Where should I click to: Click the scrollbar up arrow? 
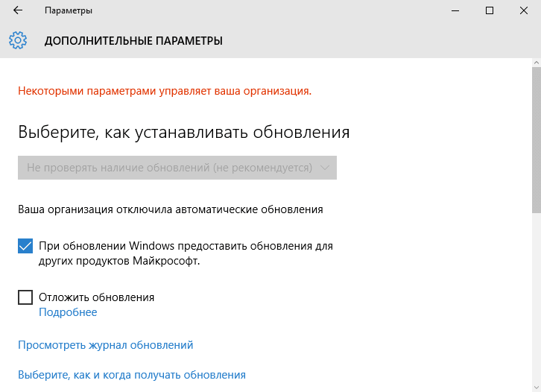click(537, 63)
